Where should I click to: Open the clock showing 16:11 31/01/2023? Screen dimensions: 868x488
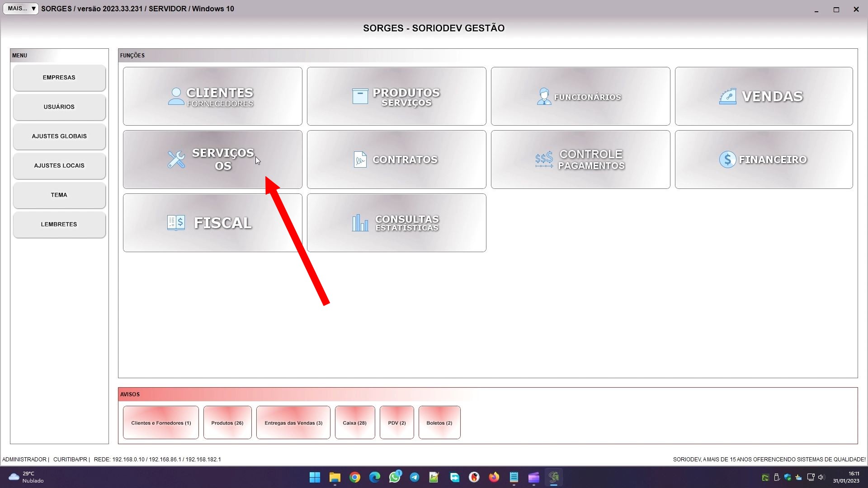pos(846,477)
